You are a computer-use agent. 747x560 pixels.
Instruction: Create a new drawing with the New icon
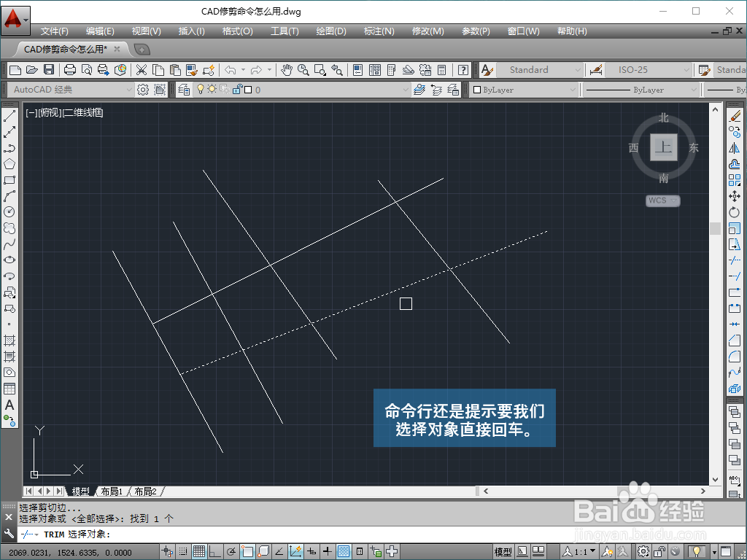tap(15, 70)
